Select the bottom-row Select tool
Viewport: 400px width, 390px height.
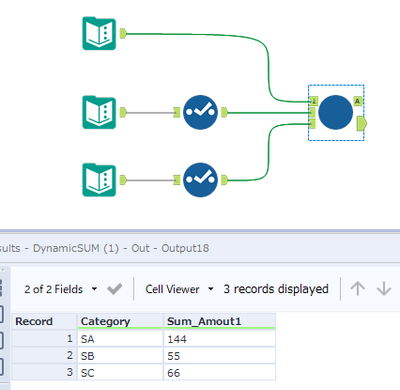tap(200, 180)
